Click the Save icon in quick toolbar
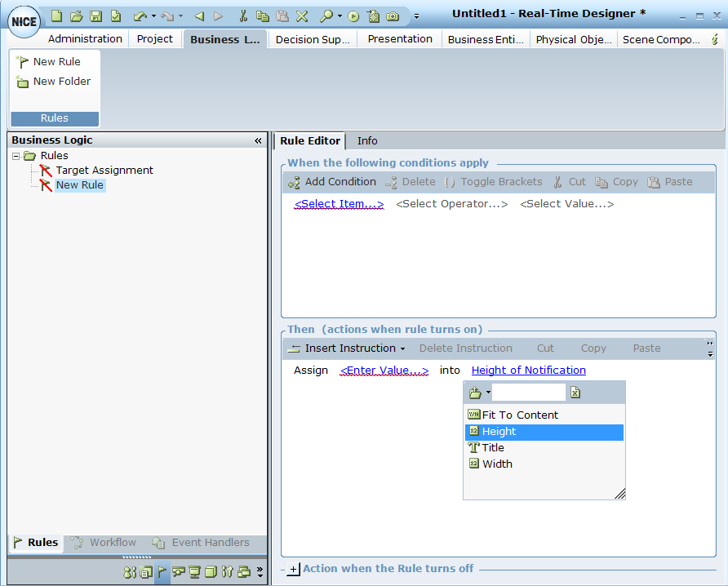Image resolution: width=728 pixels, height=586 pixels. (96, 16)
